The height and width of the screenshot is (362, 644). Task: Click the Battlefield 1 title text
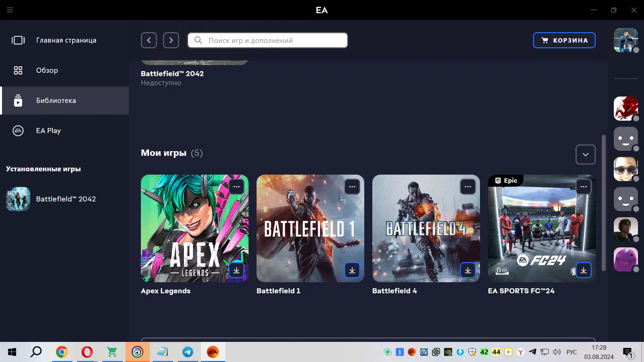[278, 291]
